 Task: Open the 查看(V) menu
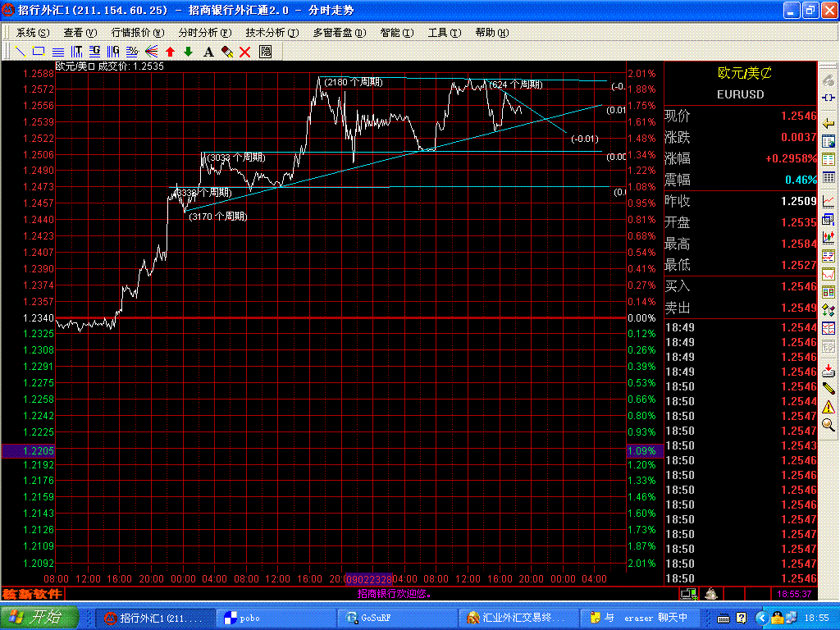tap(80, 33)
